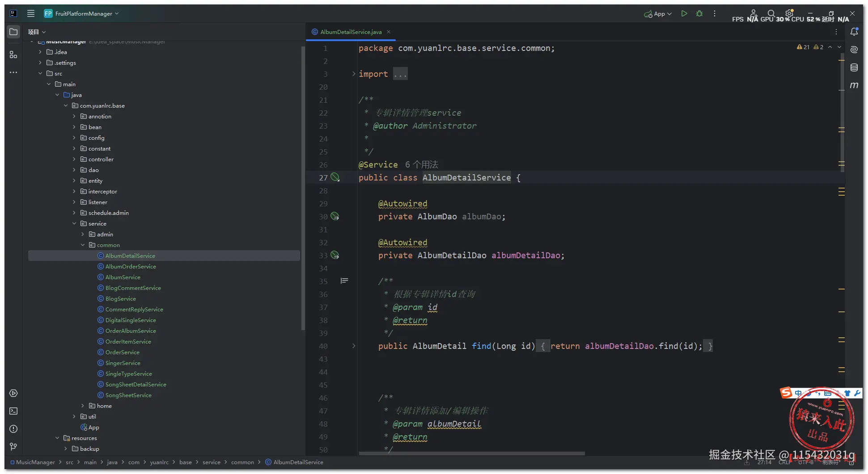
Task: Click the 6 usages hint link
Action: (x=421, y=165)
